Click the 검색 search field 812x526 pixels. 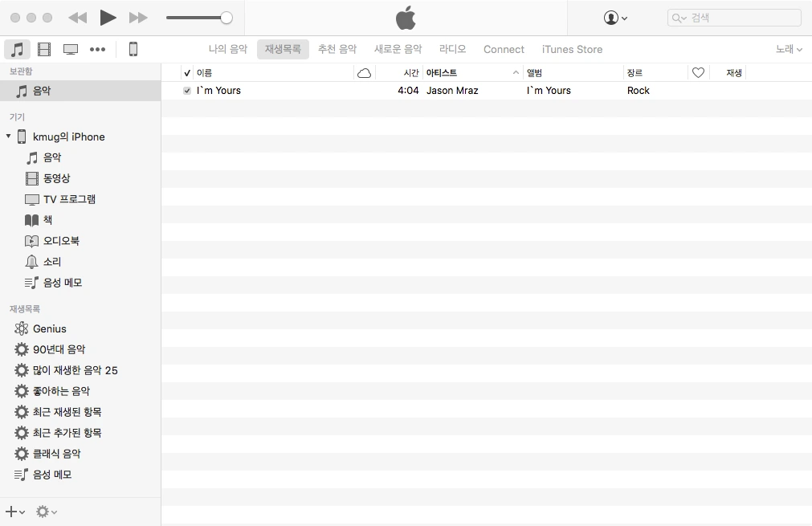pyautogui.click(x=734, y=18)
